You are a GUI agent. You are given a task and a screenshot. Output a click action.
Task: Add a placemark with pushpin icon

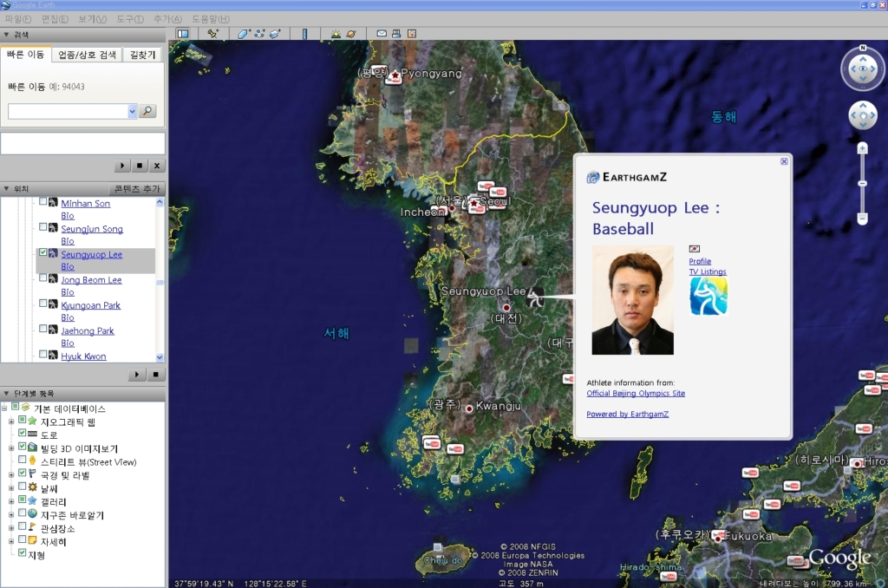click(x=213, y=34)
